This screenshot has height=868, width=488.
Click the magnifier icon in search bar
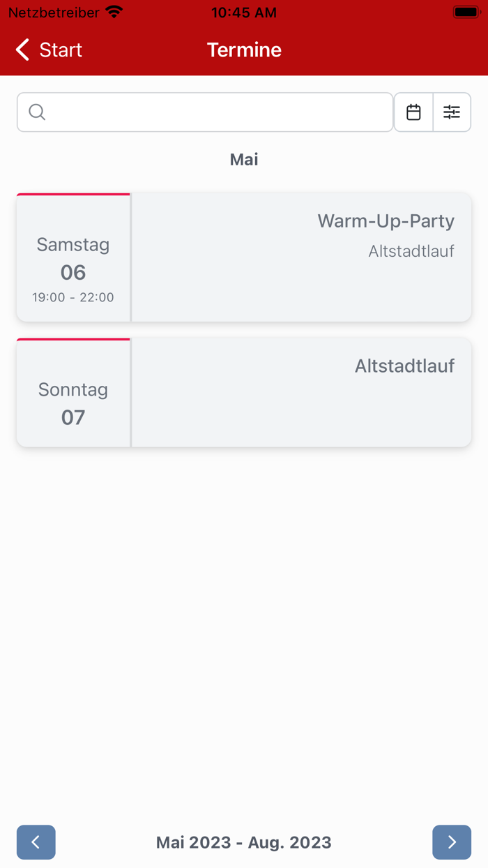click(x=38, y=112)
